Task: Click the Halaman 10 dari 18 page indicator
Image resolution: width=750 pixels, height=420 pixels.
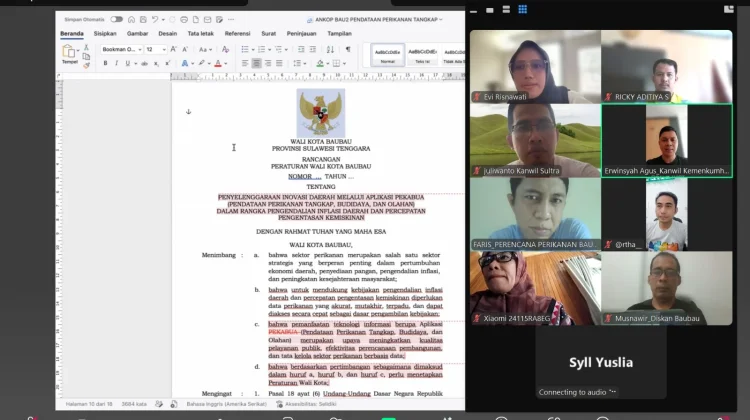Action: click(89, 404)
